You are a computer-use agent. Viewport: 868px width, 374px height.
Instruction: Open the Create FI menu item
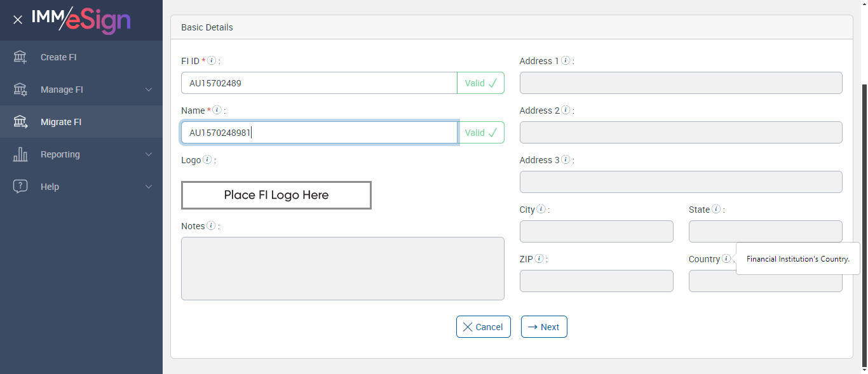click(58, 57)
